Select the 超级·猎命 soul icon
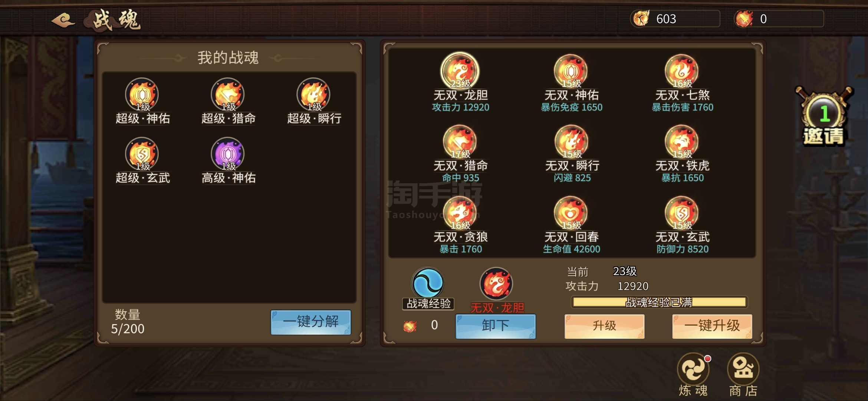The image size is (868, 401). point(228,95)
